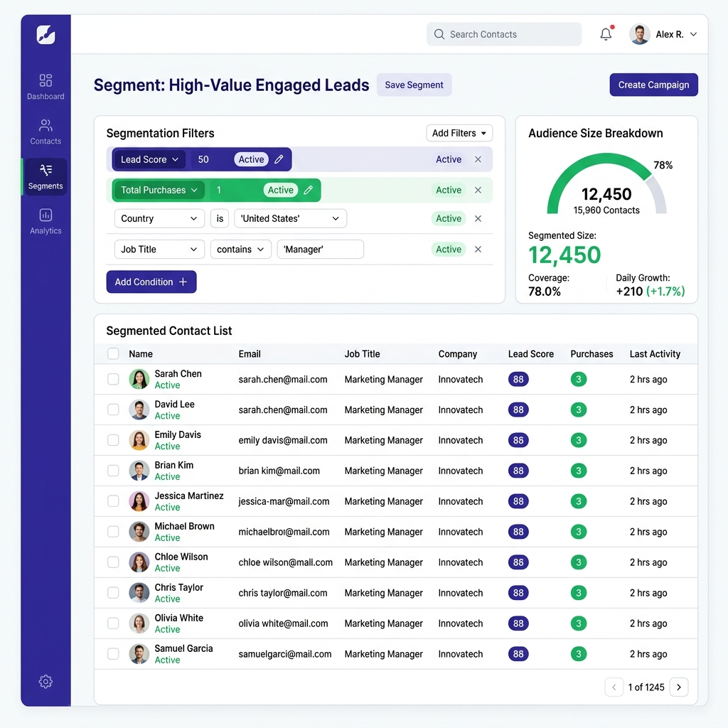Toggle the Active badge on Country filter
Screen dimensions: 728x728
point(449,219)
